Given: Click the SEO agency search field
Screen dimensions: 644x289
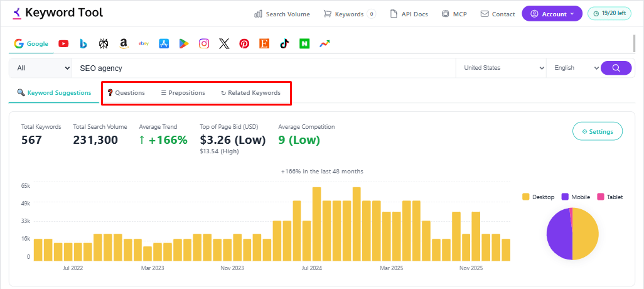Looking at the screenshot, I should coord(264,68).
